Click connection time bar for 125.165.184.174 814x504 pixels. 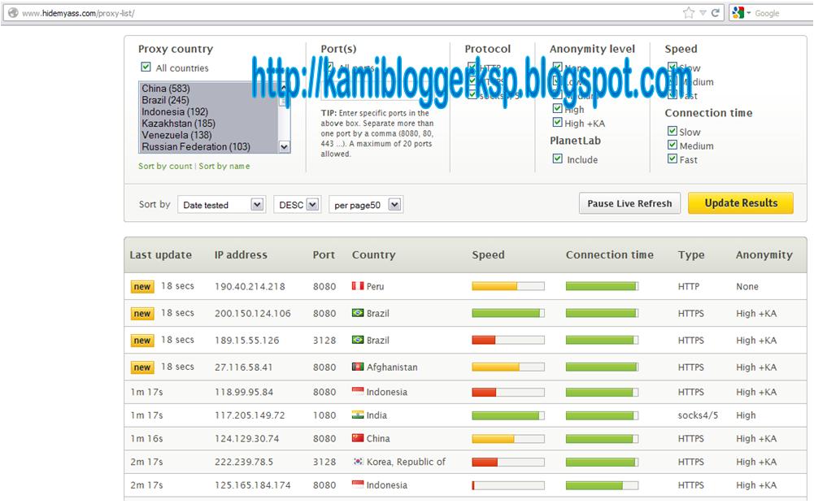[603, 485]
